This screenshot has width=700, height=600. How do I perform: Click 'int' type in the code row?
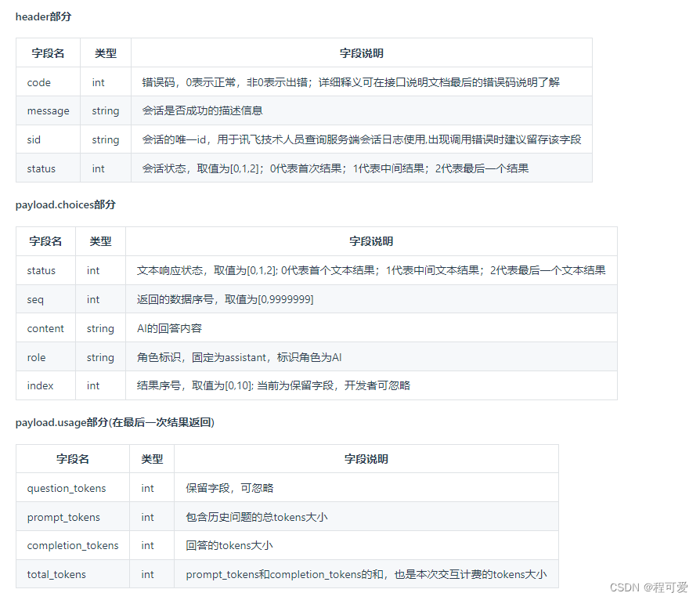(98, 82)
